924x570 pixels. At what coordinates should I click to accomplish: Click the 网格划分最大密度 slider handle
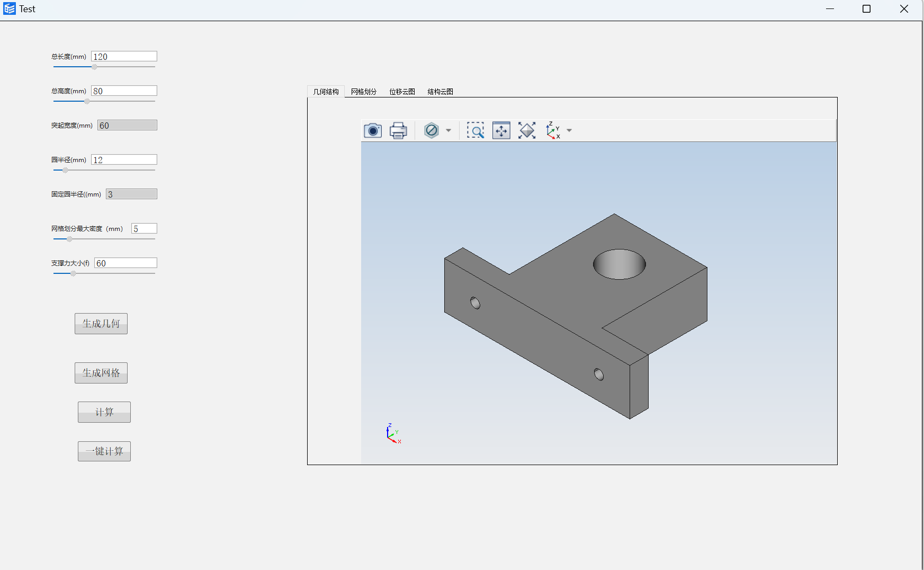69,239
